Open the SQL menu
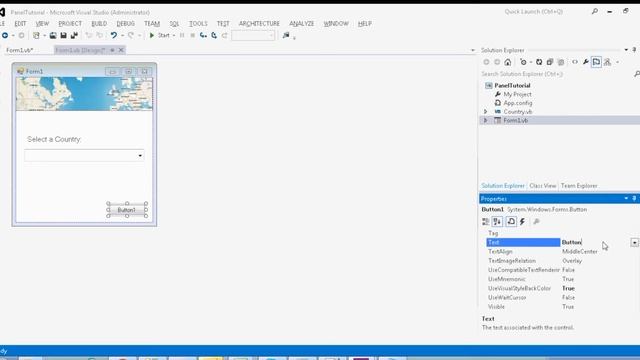The image size is (640, 360). pos(174,24)
